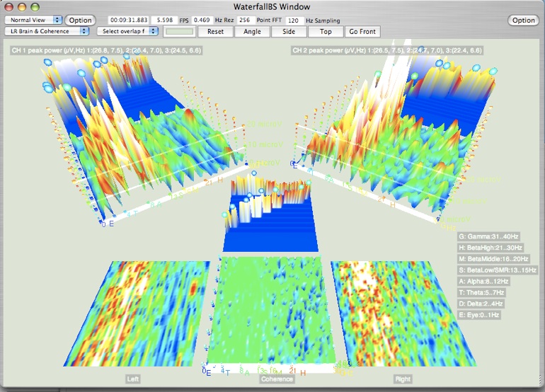Switch to Angle view
The width and height of the screenshot is (545, 392).
[252, 31]
